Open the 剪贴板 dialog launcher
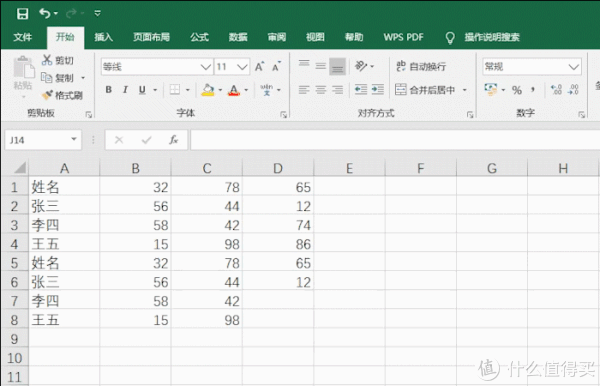Screen dimensions: 600x386 pyautogui.click(x=89, y=114)
